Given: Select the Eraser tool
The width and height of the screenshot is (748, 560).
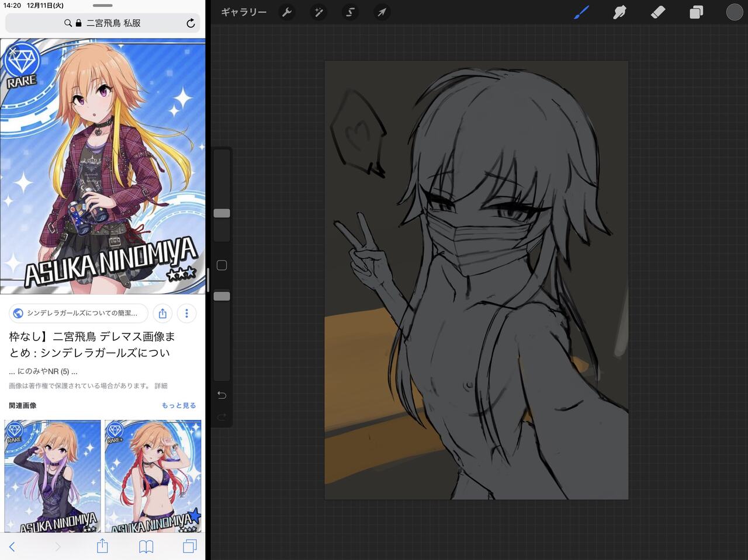Looking at the screenshot, I should pyautogui.click(x=658, y=12).
